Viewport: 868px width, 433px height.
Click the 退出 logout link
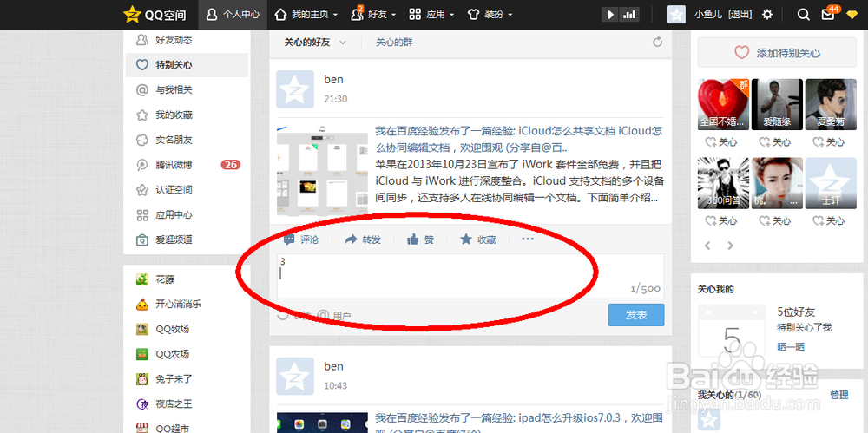click(x=740, y=15)
